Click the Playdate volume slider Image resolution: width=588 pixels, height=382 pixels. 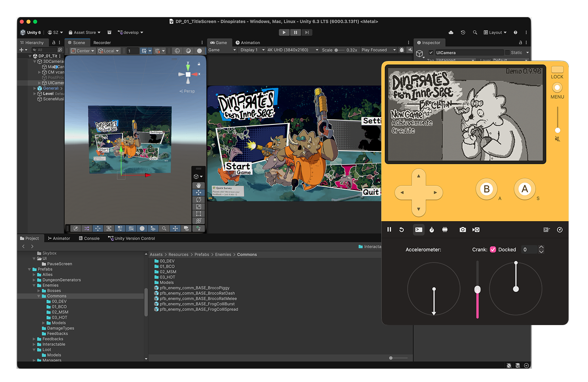coord(558,119)
